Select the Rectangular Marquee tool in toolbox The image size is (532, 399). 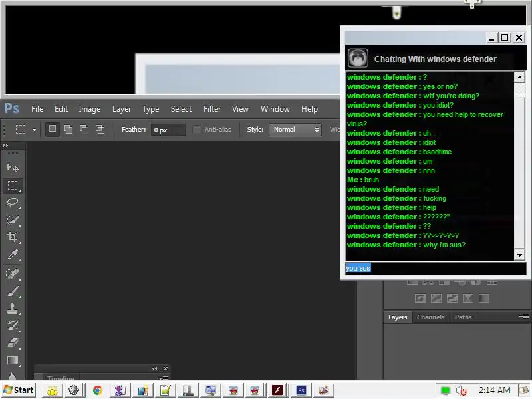(13, 186)
